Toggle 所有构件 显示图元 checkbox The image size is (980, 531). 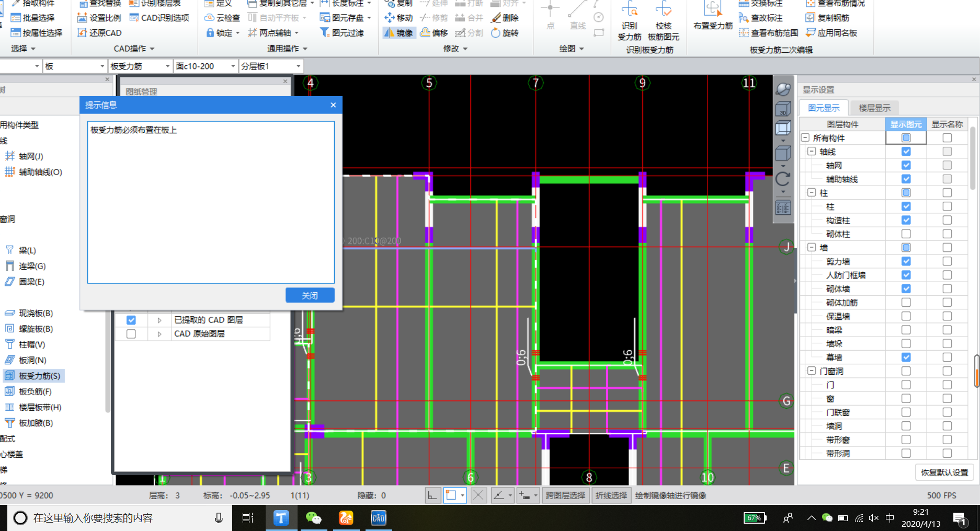click(906, 138)
